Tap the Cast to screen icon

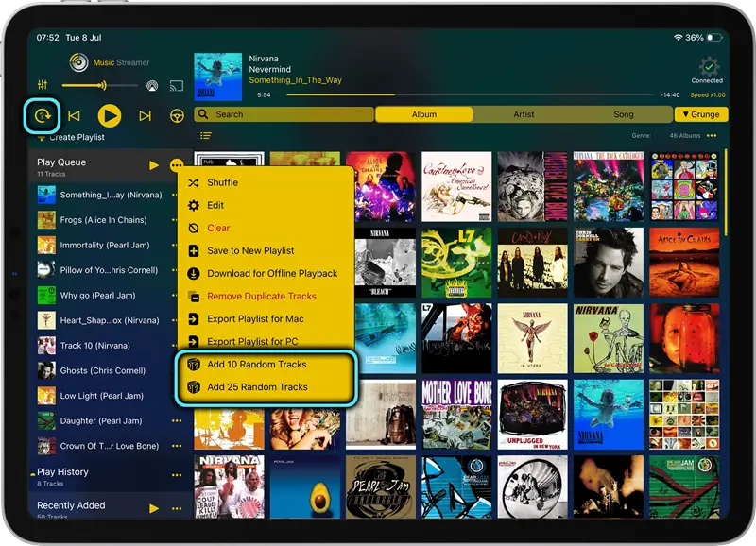click(x=177, y=86)
